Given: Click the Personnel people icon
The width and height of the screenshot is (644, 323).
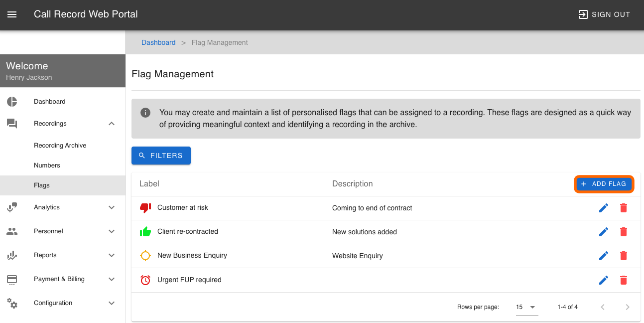Looking at the screenshot, I should 12,231.
